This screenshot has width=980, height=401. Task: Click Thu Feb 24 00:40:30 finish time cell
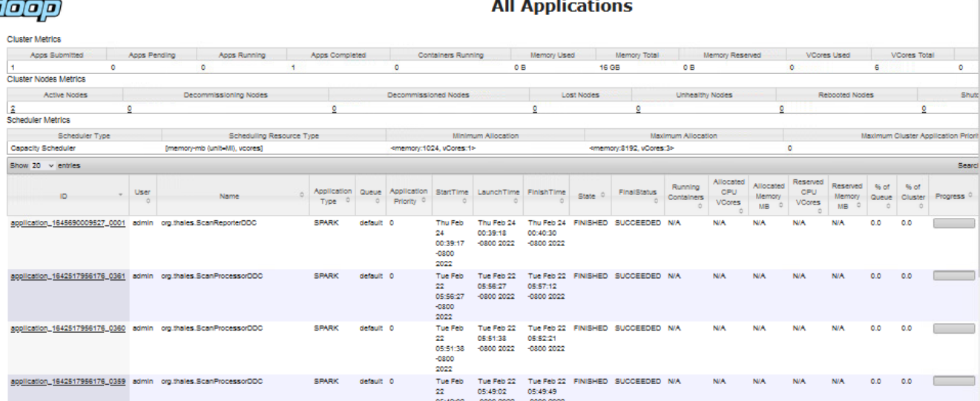(x=546, y=232)
